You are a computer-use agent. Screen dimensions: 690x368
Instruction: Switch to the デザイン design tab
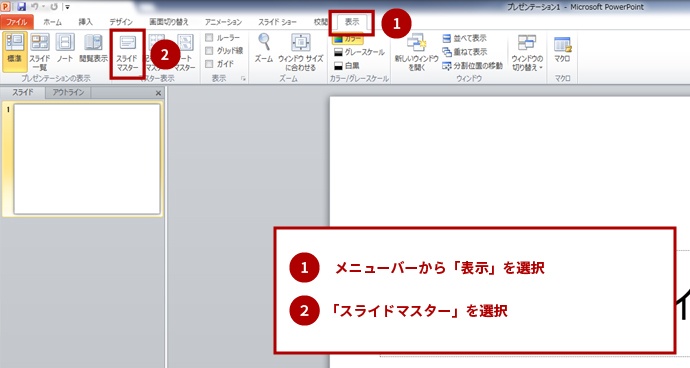[x=121, y=22]
